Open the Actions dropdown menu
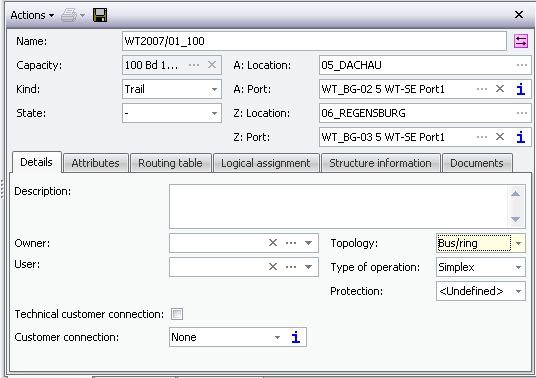The width and height of the screenshot is (536, 378). [32, 15]
